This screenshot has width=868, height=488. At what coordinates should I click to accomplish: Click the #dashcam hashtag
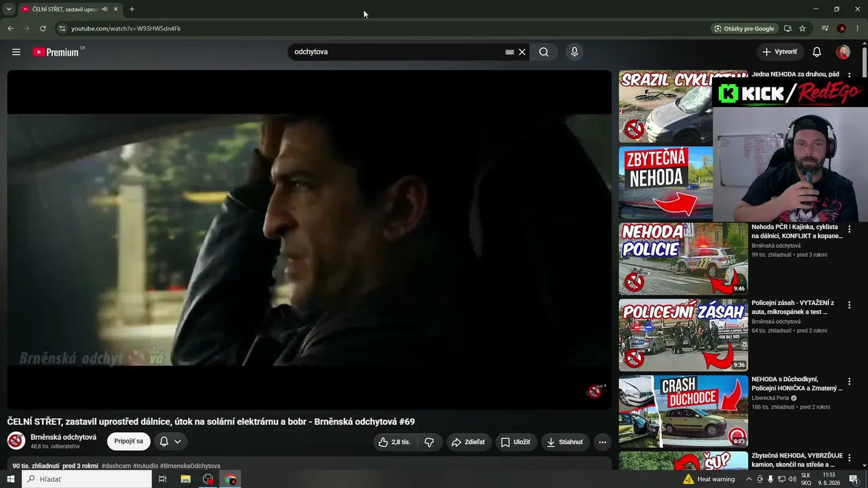point(116,466)
